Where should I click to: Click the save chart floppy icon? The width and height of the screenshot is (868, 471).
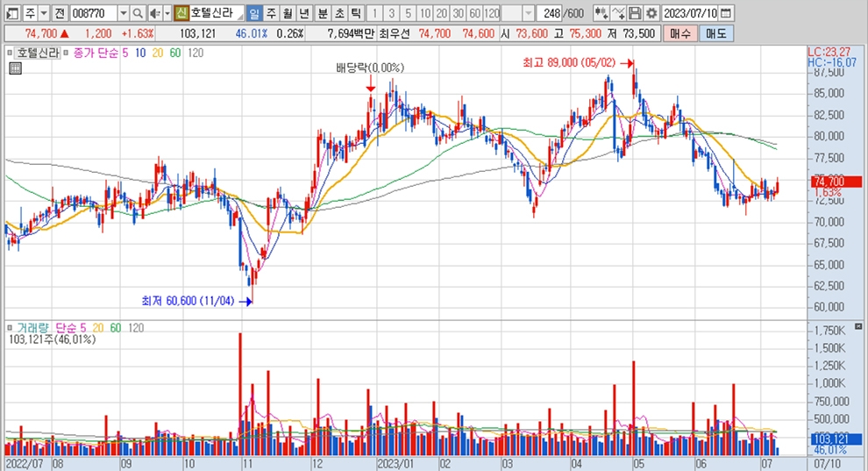click(x=636, y=13)
